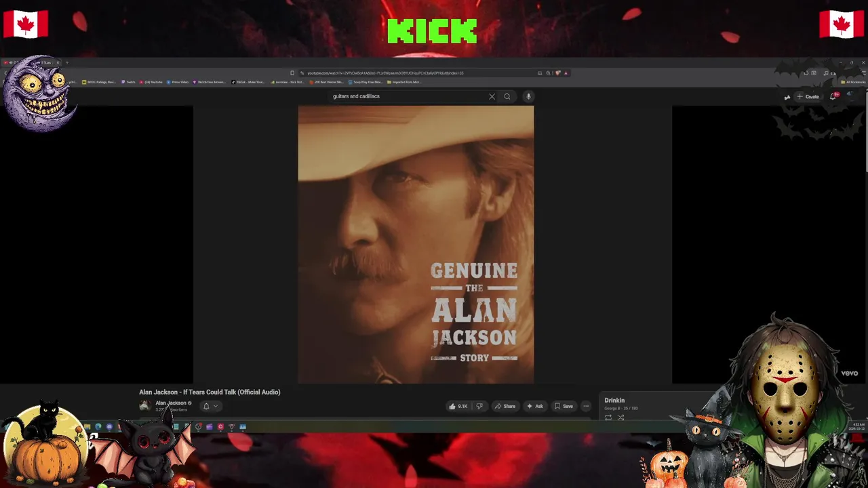Click the browser address bar URL
The height and width of the screenshot is (488, 868).
click(385, 73)
